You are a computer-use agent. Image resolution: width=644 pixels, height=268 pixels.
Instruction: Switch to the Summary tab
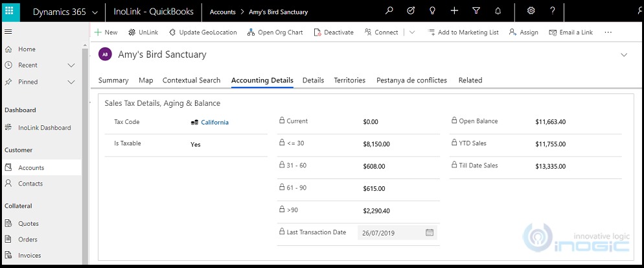113,80
